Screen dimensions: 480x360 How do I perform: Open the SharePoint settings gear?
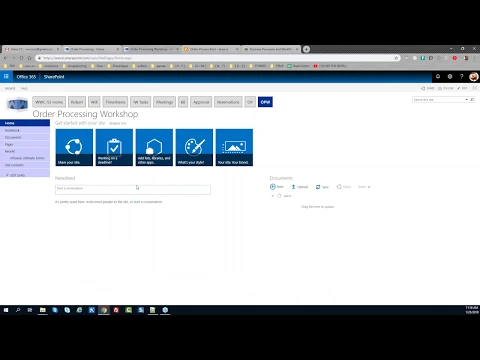point(450,77)
